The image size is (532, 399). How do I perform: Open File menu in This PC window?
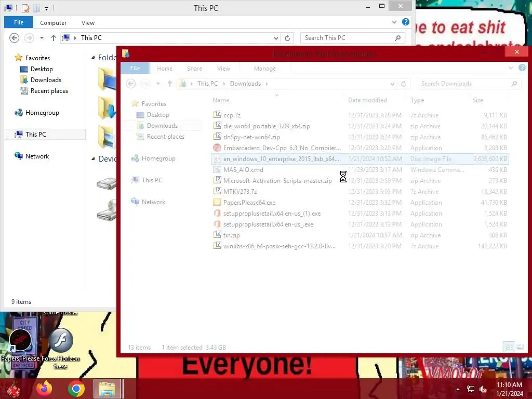[19, 22]
